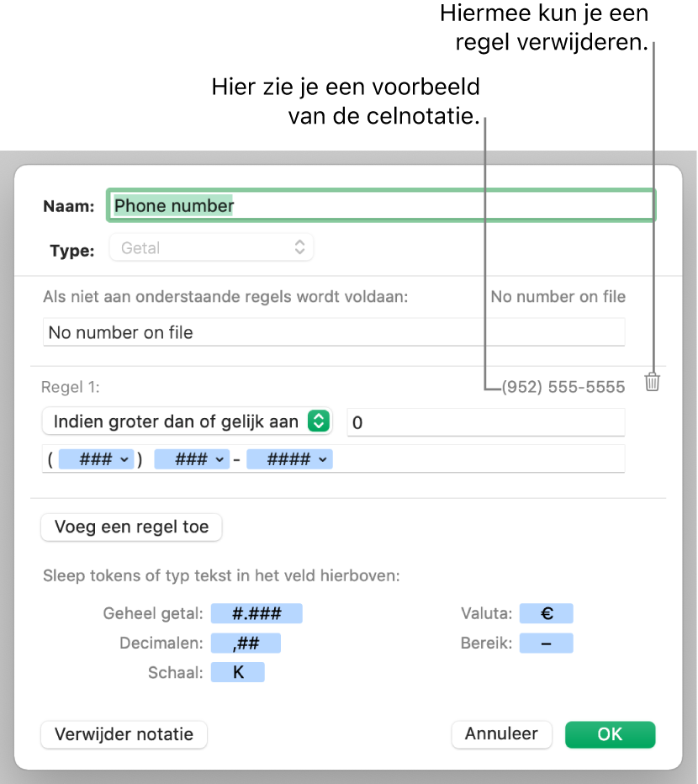Click the (952) 555-5555 preview text
Screen dimensions: 698x784
[x=563, y=387]
